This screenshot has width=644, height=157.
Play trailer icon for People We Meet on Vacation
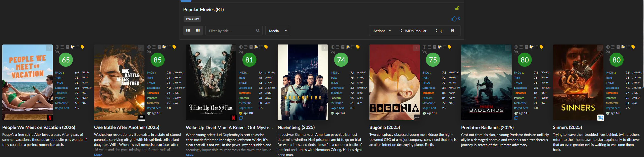click(x=57, y=47)
